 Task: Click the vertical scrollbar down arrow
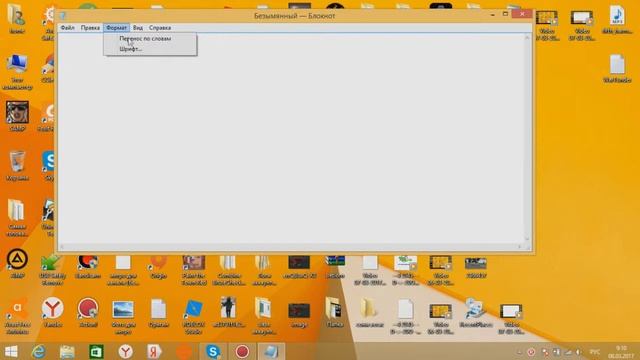pyautogui.click(x=527, y=240)
